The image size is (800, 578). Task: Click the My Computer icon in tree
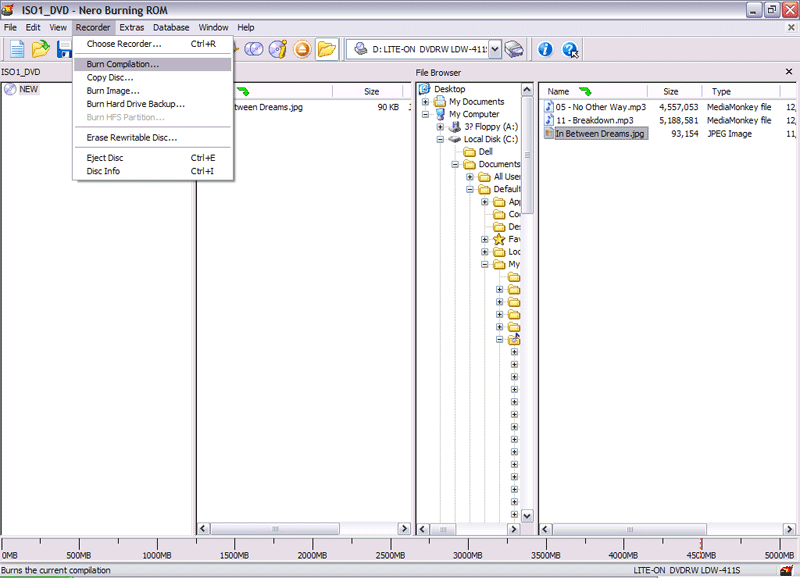point(440,114)
